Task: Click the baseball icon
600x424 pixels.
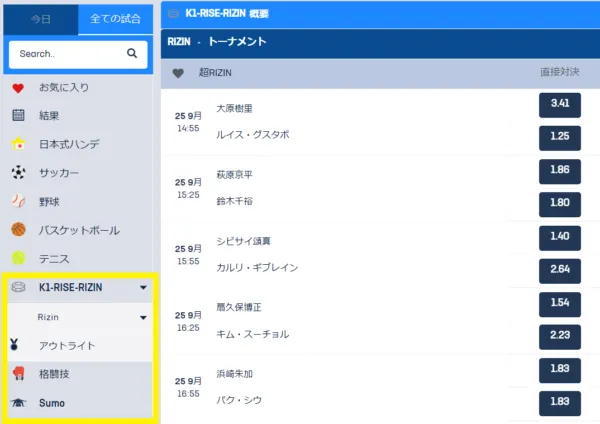Action: click(x=18, y=201)
